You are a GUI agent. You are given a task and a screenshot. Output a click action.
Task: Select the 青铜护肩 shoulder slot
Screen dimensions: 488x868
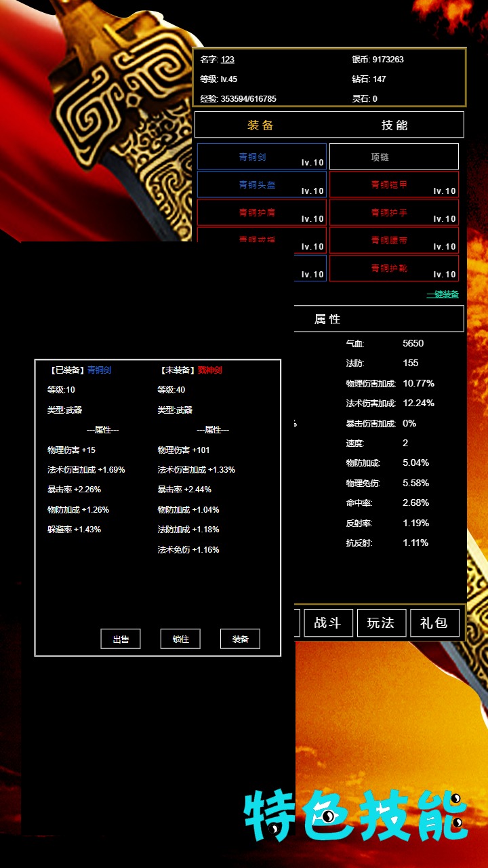point(262,212)
